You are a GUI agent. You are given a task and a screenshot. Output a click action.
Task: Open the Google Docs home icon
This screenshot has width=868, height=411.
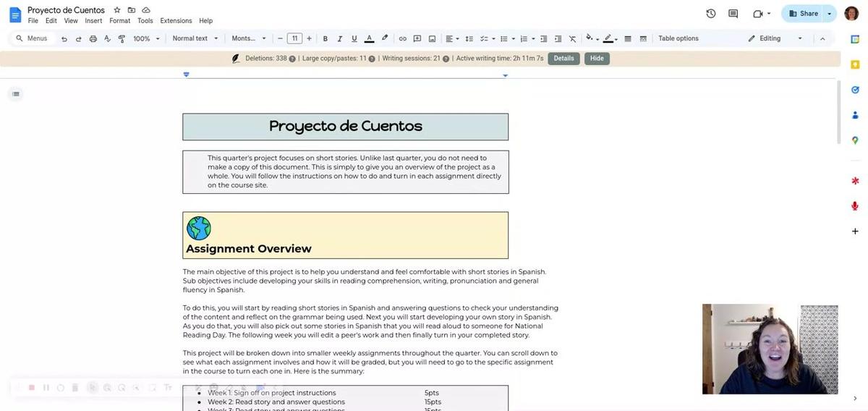(15, 14)
